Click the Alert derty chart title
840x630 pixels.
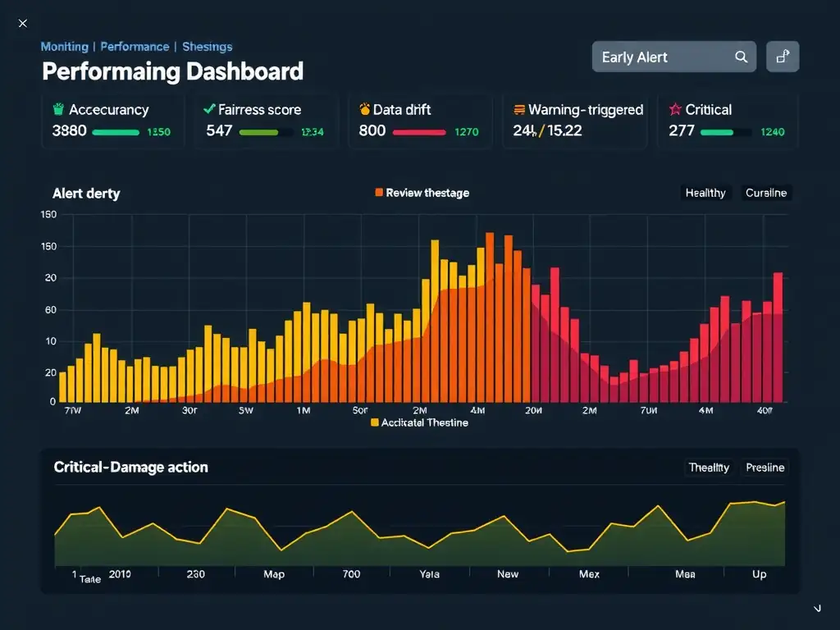86,194
